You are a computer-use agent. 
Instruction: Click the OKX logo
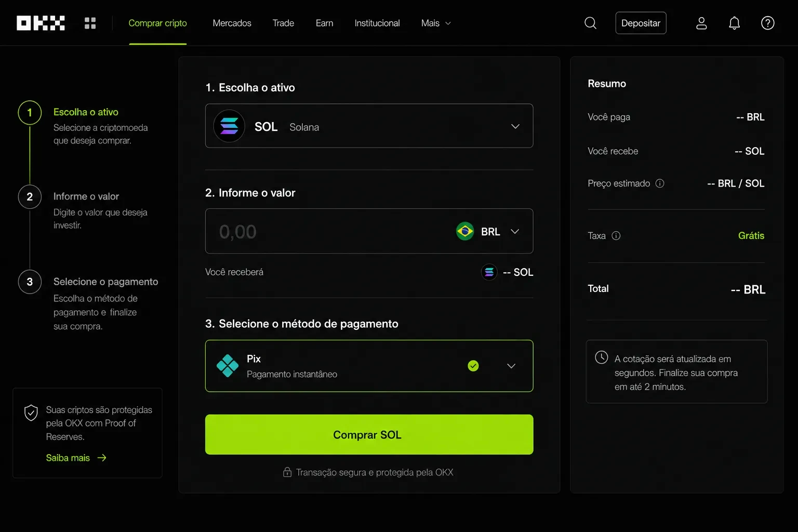coord(41,23)
